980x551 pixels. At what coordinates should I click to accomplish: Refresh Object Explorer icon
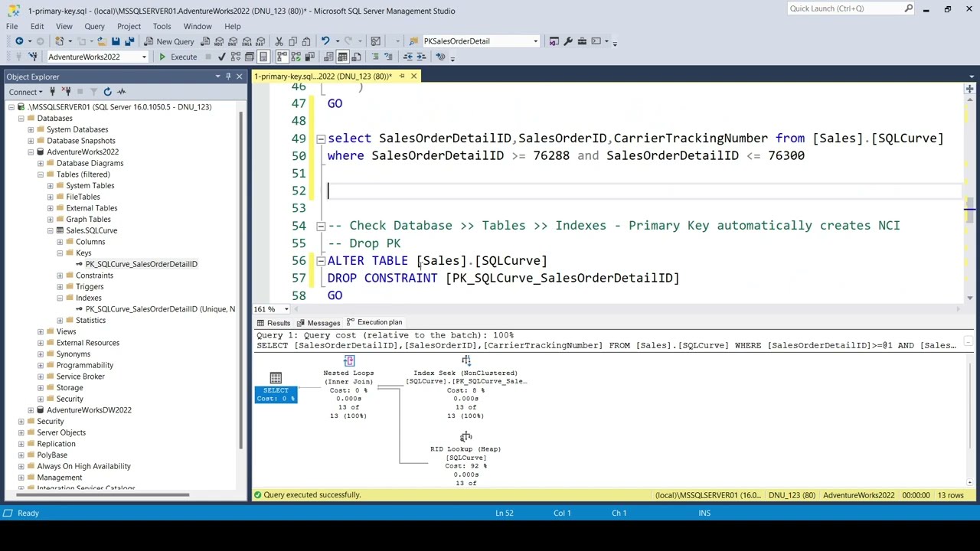107,92
